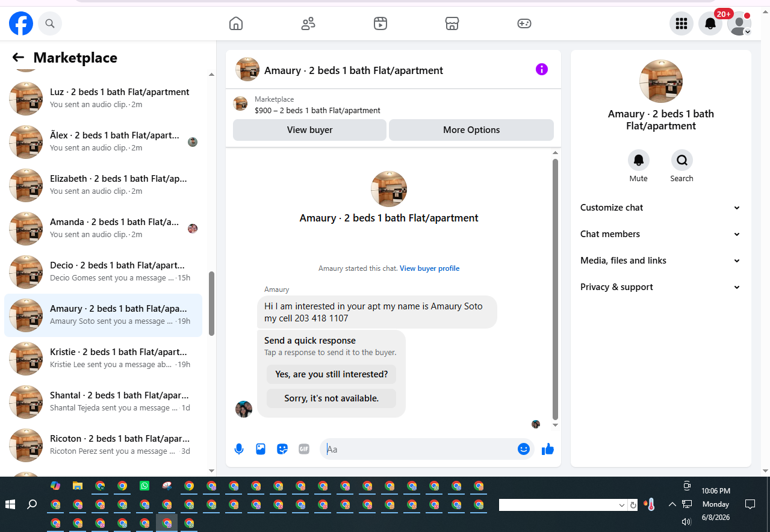The width and height of the screenshot is (770, 532).
Task: Click in the Aa message input field
Action: (x=418, y=449)
